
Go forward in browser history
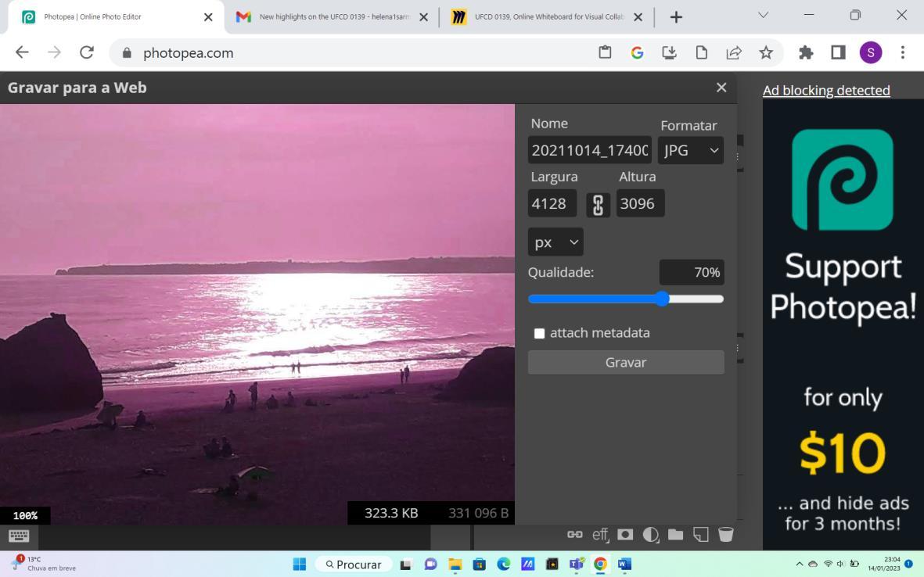click(54, 53)
